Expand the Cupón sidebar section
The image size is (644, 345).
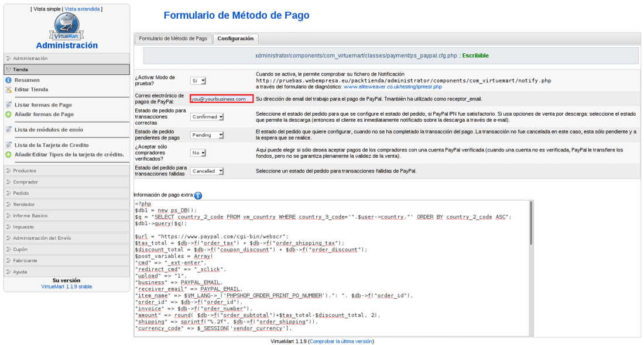pyautogui.click(x=67, y=250)
